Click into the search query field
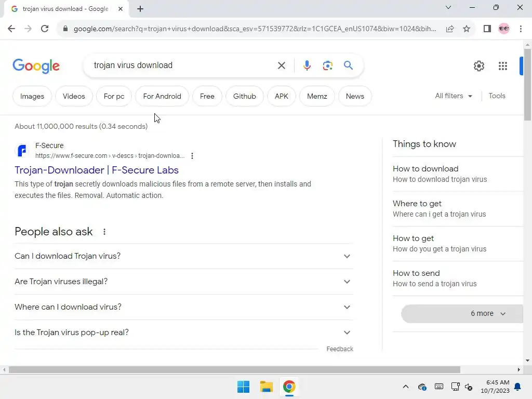The width and height of the screenshot is (532, 399). (183, 65)
